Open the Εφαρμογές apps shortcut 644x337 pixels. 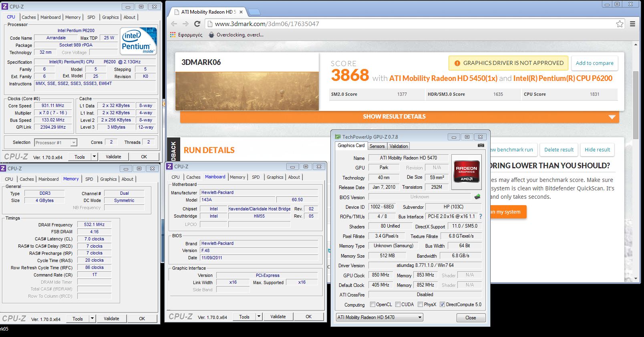(x=186, y=35)
